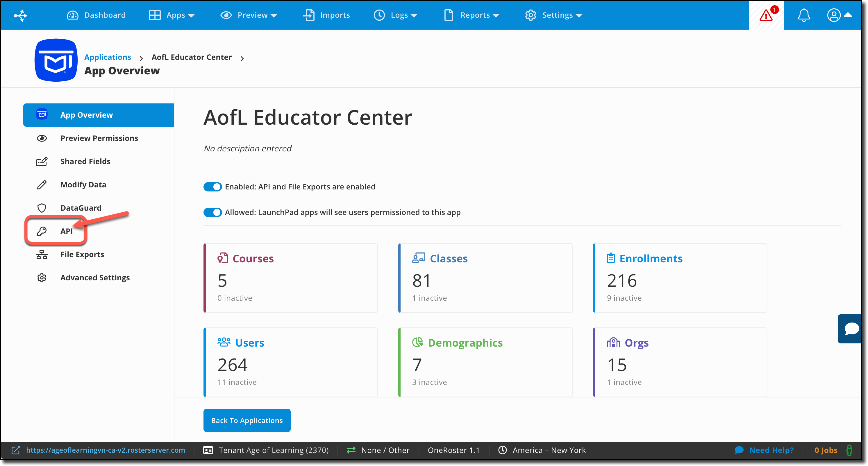868x466 pixels.
Task: Click the Dashboard gauge icon
Action: pos(72,15)
